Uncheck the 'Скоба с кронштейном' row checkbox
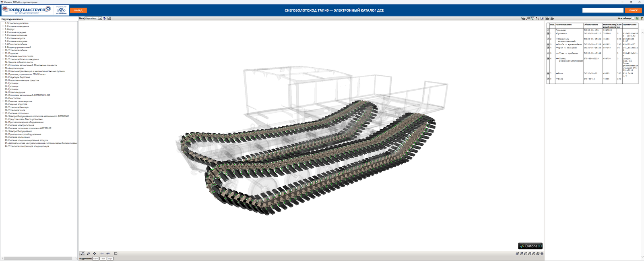Image resolution: width=644 pixels, height=261 pixels. pos(548,44)
